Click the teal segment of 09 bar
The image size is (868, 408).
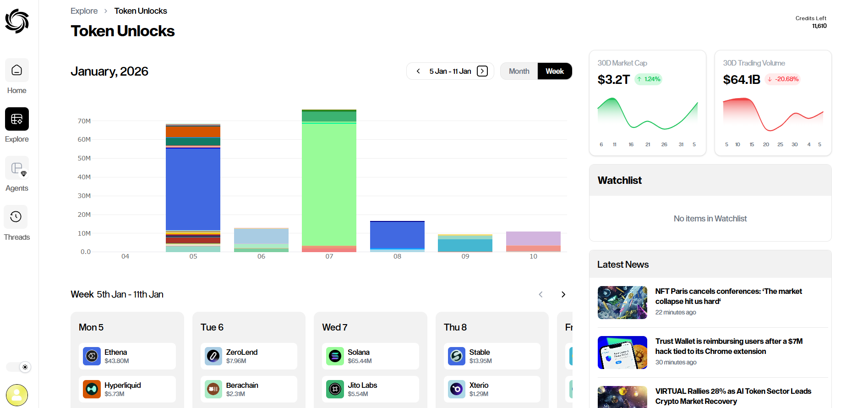pyautogui.click(x=465, y=245)
